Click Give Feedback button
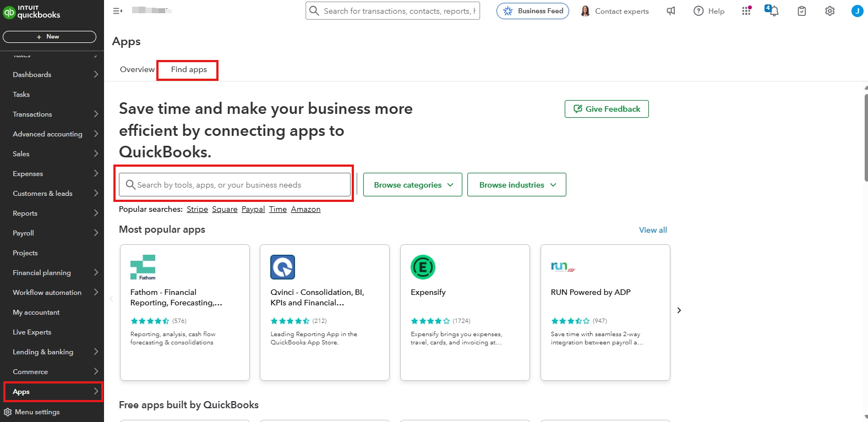Viewport: 868px width, 422px height. tap(607, 109)
